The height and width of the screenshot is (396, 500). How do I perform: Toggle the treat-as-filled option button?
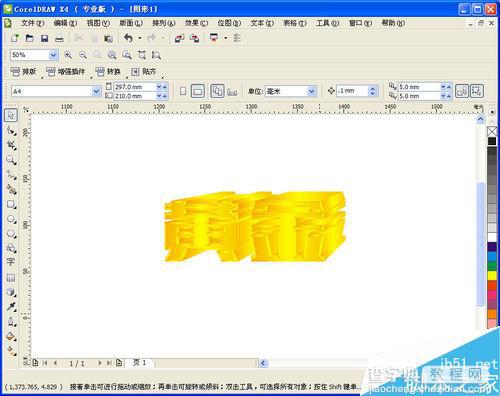(x=462, y=91)
